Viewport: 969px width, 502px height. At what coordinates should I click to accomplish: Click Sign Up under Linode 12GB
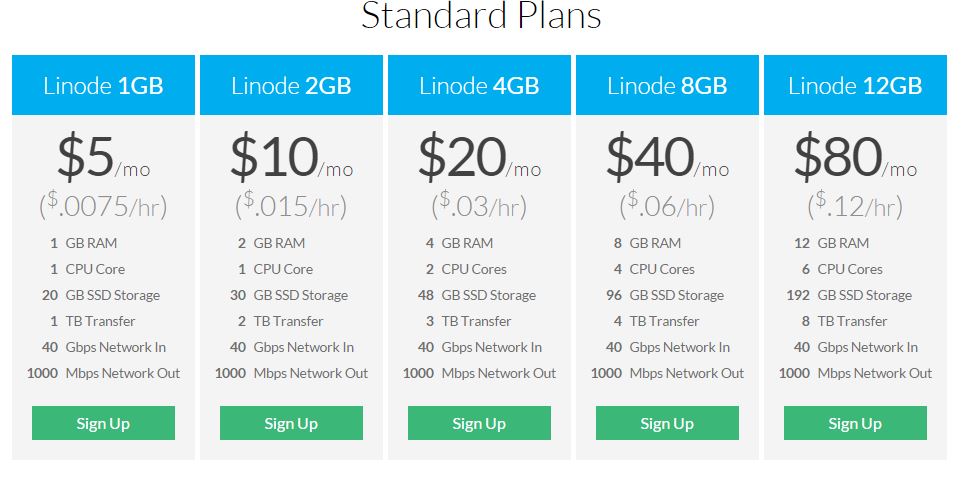(855, 423)
